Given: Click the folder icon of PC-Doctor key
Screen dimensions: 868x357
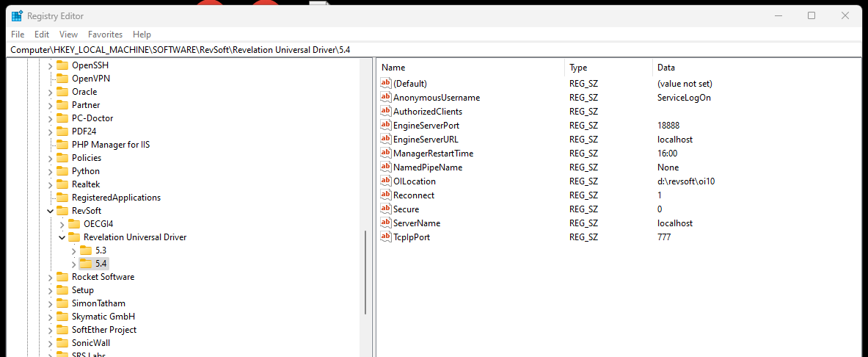Looking at the screenshot, I should pos(62,118).
